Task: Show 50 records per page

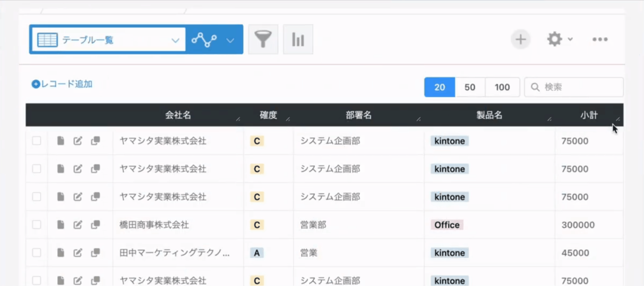Action: coord(470,87)
